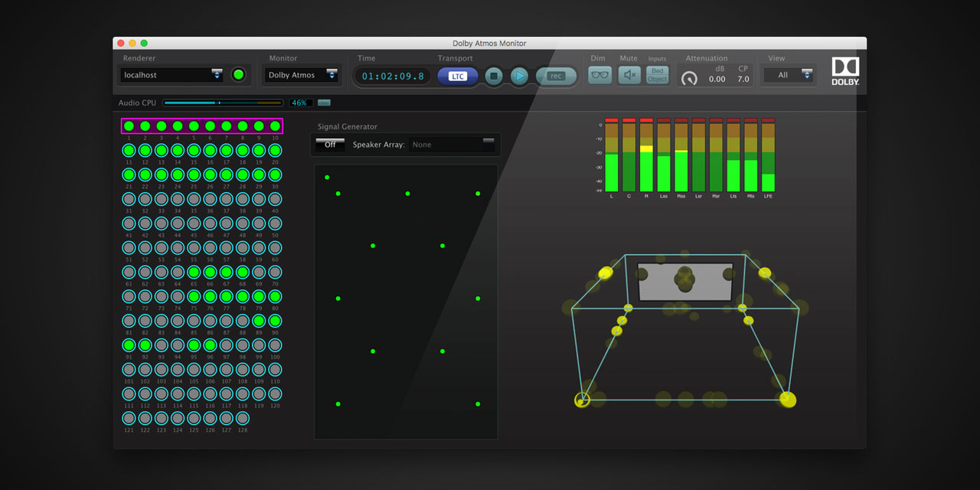Open the Renderer localhost dropdown

[171, 75]
